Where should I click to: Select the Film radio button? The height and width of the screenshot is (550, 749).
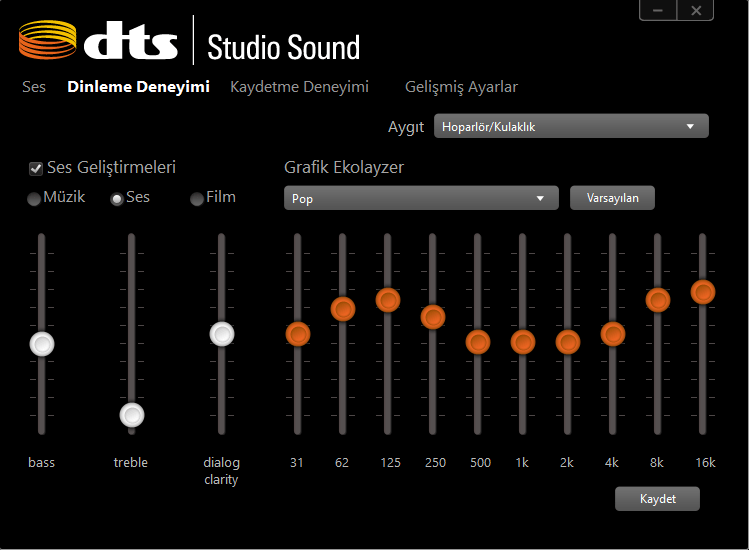point(197,199)
